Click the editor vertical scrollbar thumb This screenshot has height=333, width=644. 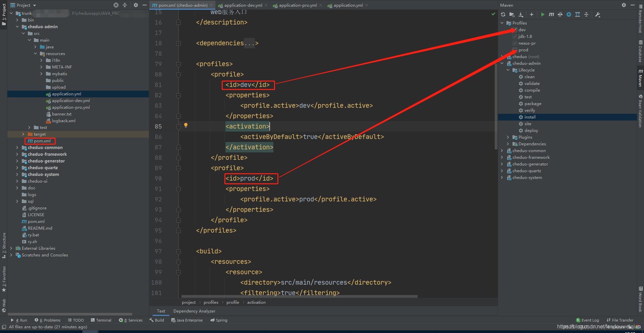point(496,106)
